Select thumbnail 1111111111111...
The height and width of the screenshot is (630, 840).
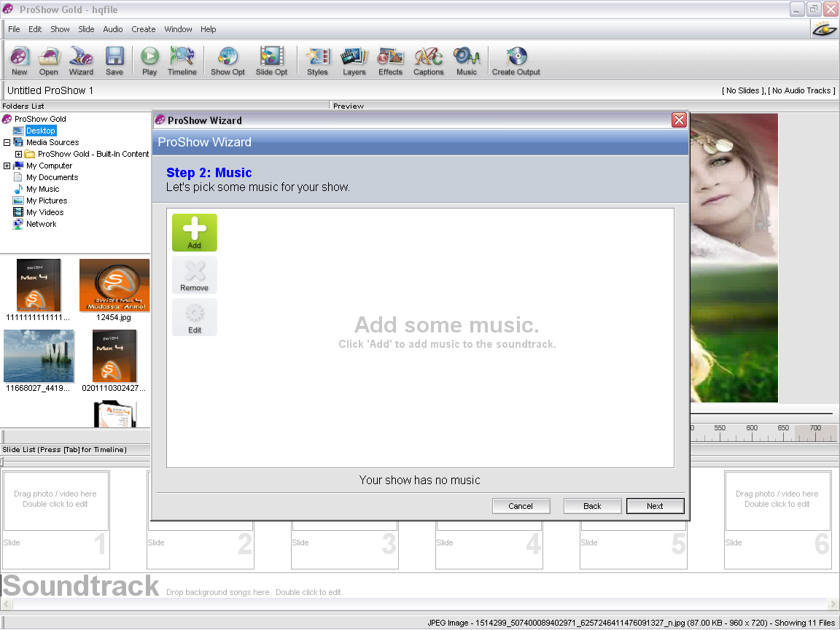point(39,285)
